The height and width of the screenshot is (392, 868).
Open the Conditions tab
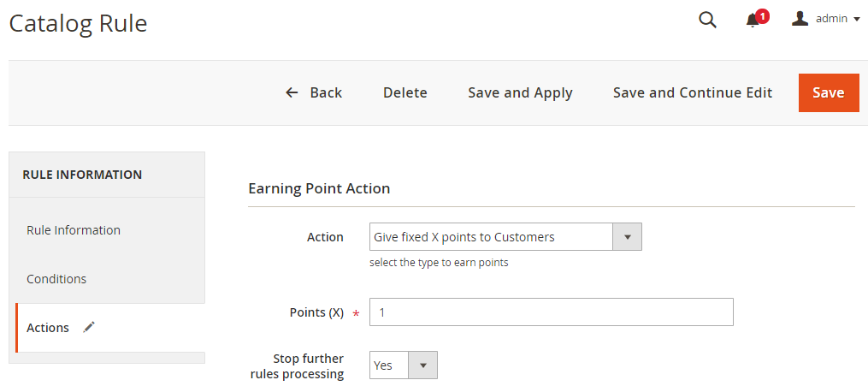coord(56,279)
